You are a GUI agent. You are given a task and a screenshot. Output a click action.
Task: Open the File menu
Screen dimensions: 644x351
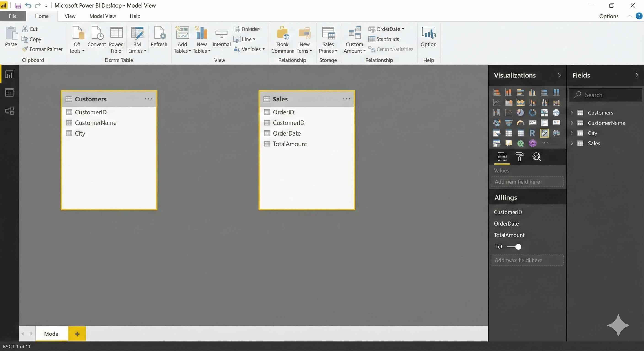(x=13, y=16)
